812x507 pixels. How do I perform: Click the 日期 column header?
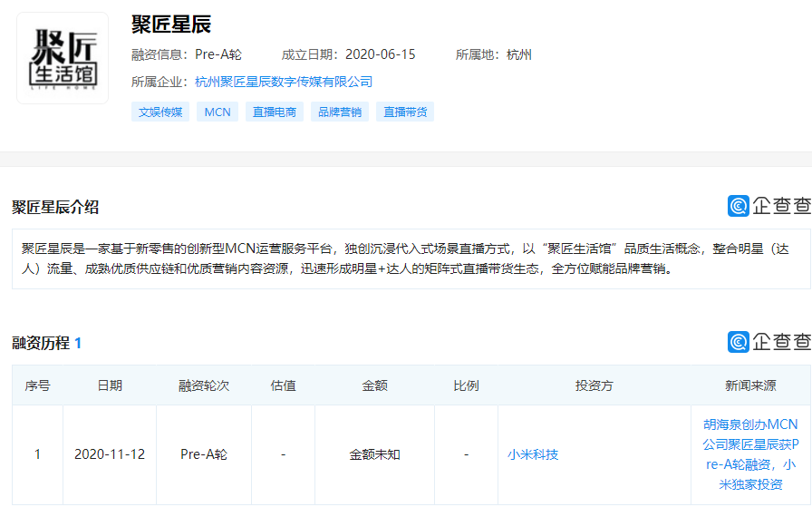tap(110, 385)
